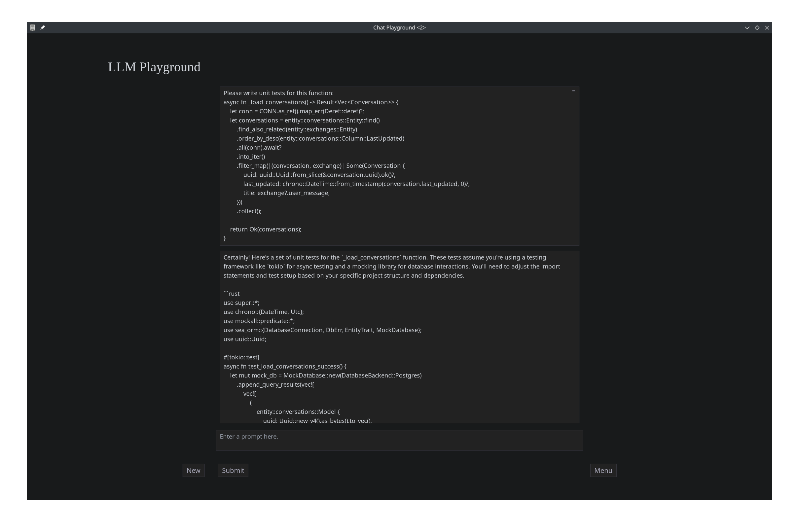Collapse the user message with the minus icon
The width and height of the screenshot is (799, 532).
(x=573, y=91)
